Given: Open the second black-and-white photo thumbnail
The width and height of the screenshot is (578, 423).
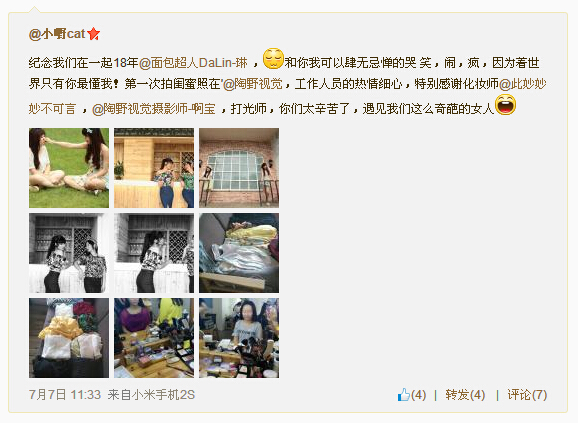Looking at the screenshot, I should 154,253.
